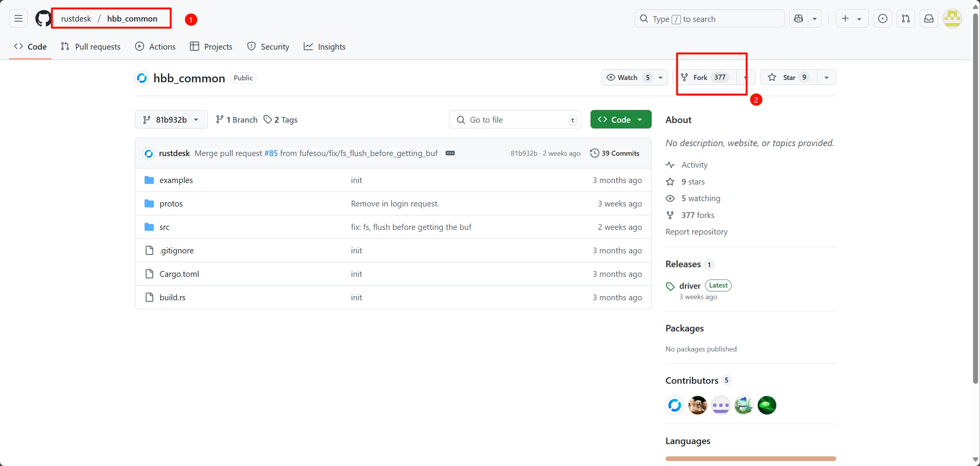Switch to the Insights tab
980x466 pixels.
click(324, 47)
